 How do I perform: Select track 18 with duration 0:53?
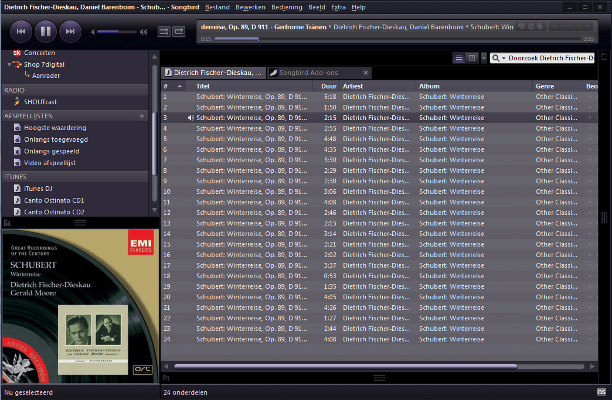[379, 276]
